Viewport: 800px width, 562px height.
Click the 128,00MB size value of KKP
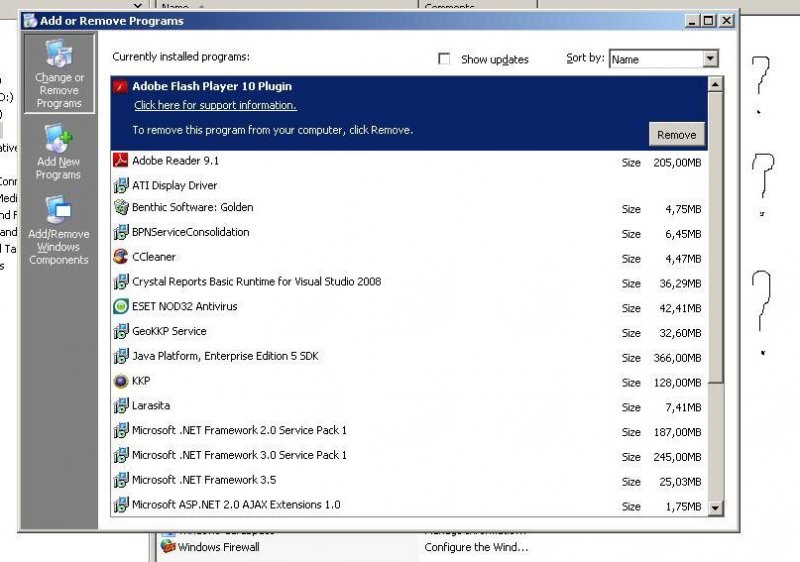click(677, 382)
